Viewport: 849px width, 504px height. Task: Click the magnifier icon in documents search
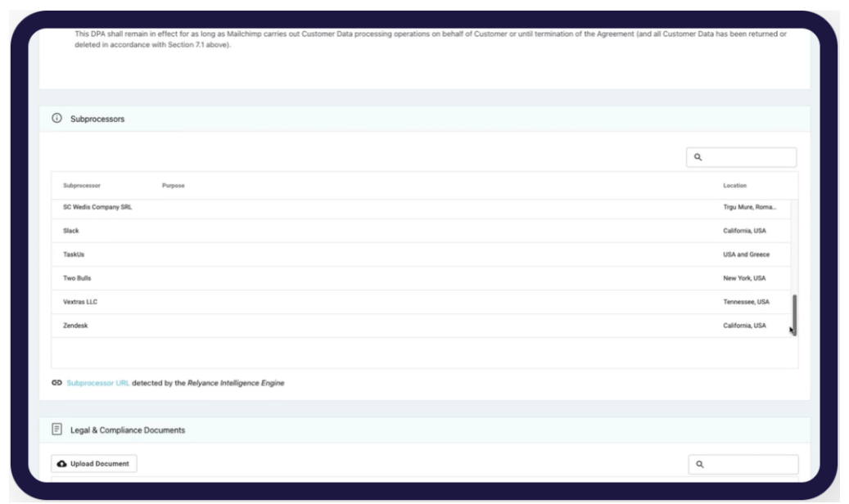tap(700, 465)
